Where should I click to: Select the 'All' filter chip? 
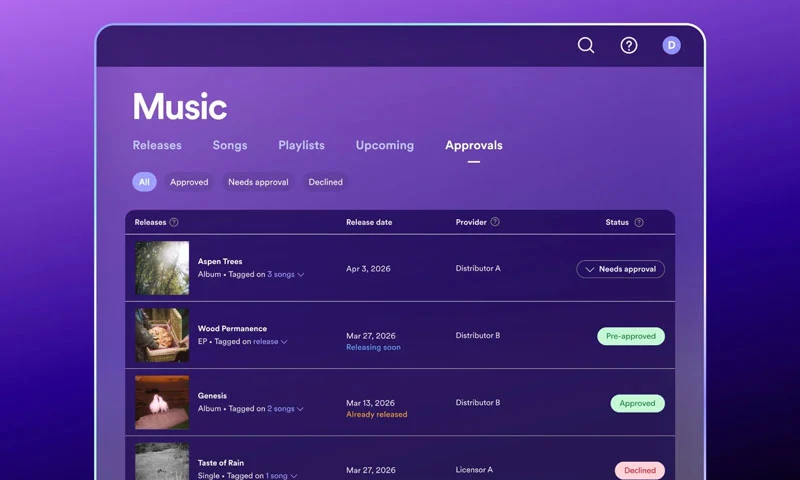coord(144,182)
